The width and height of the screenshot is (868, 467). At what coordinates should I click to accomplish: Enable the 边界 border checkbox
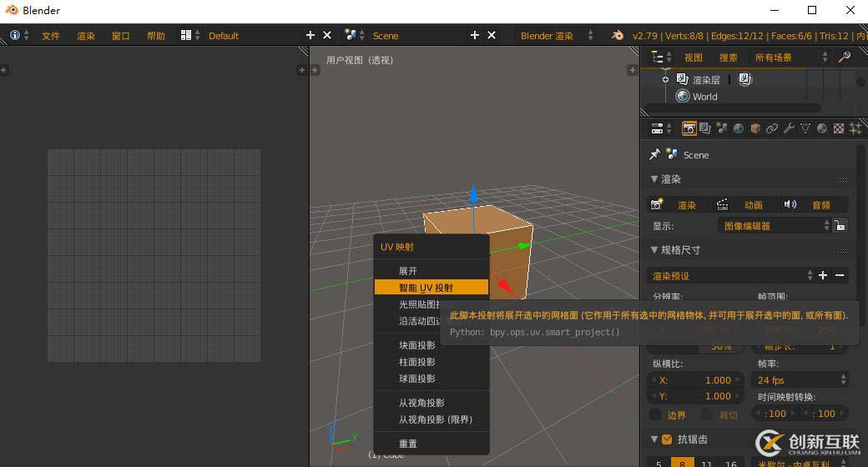[x=656, y=414]
